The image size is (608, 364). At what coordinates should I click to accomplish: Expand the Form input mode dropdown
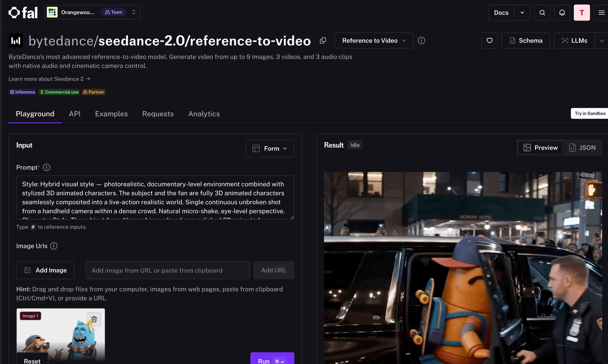270,148
